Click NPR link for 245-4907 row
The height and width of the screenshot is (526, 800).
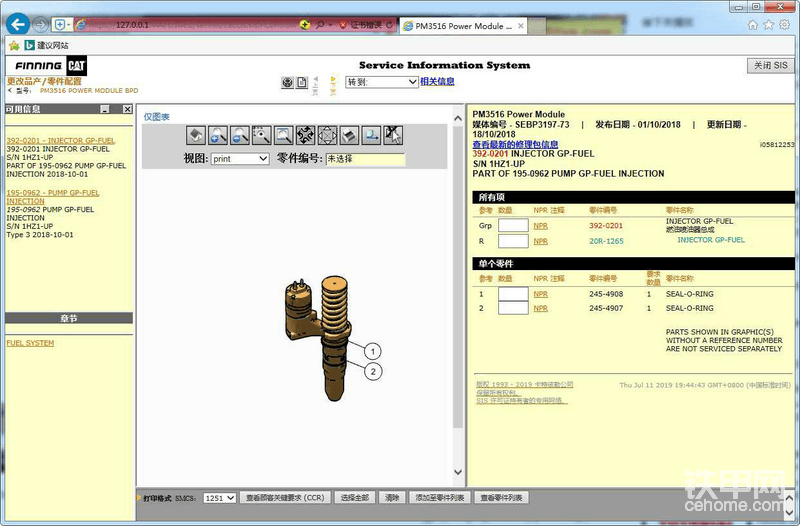pyautogui.click(x=540, y=308)
